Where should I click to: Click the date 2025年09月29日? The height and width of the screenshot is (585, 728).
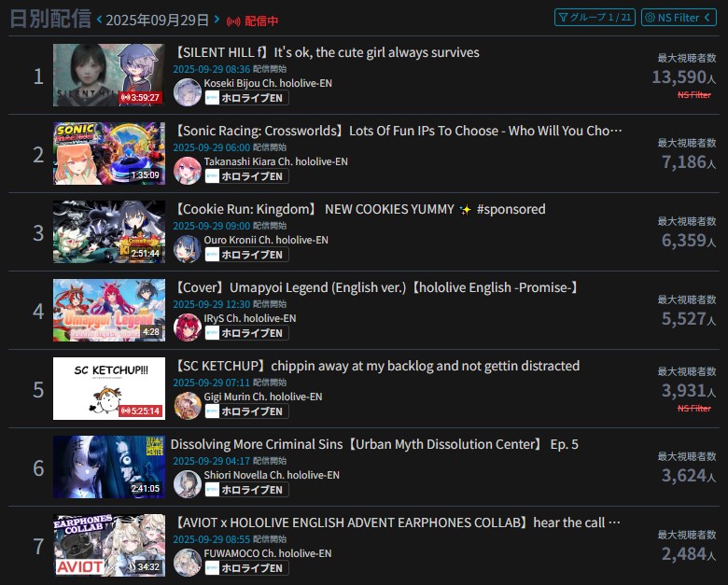[158, 21]
